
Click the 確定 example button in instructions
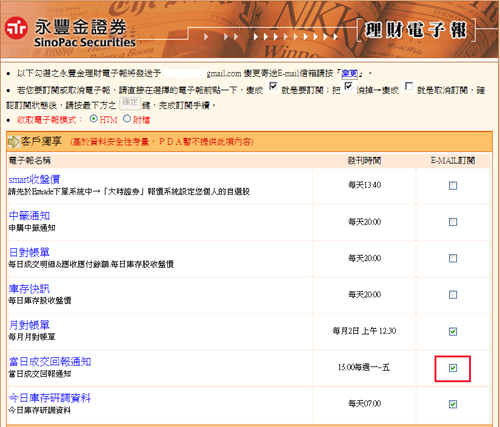point(130,103)
